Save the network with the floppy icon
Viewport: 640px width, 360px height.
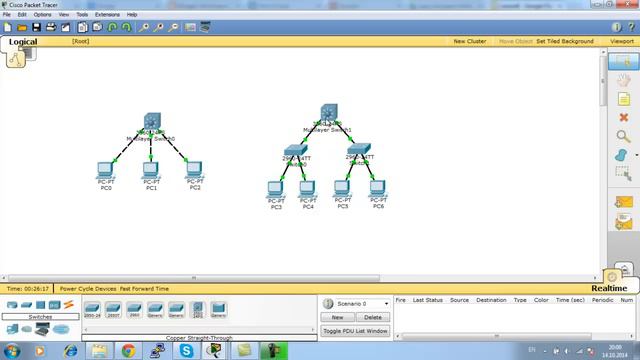[36, 27]
